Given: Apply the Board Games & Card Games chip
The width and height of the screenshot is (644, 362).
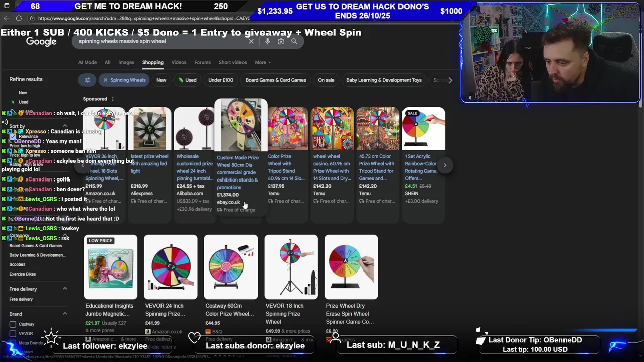Looking at the screenshot, I should 276,80.
